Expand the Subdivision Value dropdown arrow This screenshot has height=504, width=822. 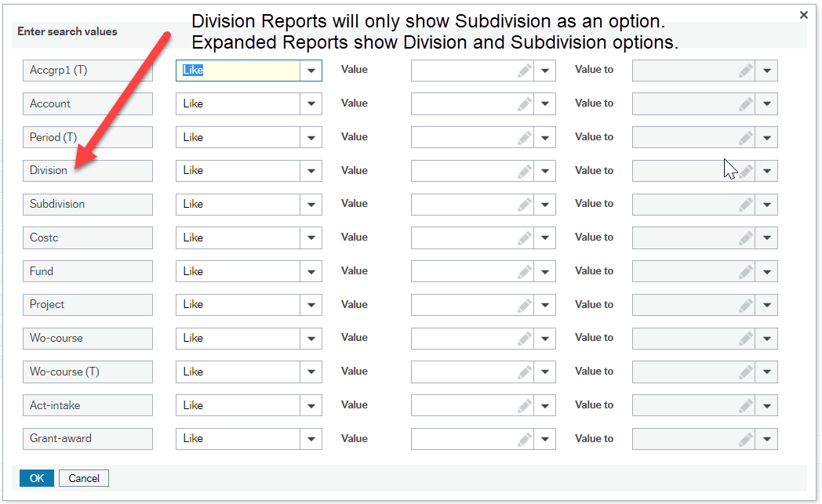point(545,205)
